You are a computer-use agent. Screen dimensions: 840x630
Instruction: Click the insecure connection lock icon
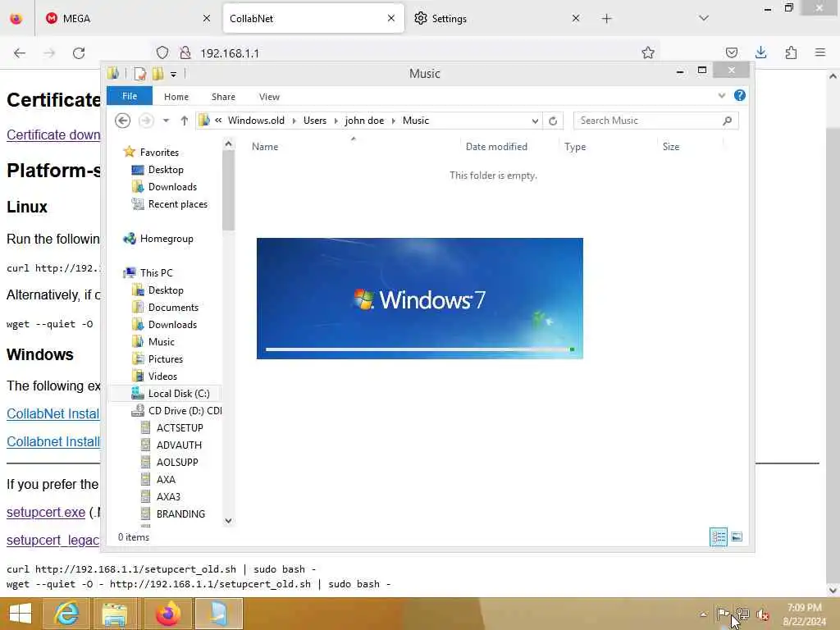[185, 52]
